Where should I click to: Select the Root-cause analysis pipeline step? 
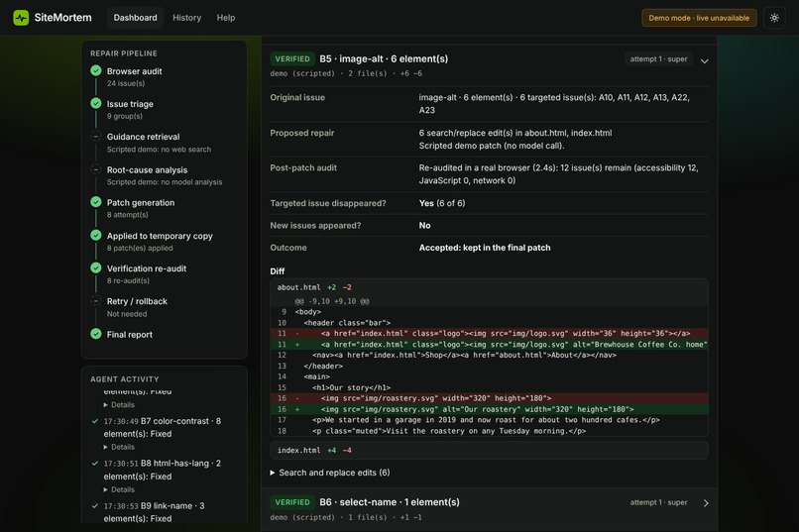(165, 175)
